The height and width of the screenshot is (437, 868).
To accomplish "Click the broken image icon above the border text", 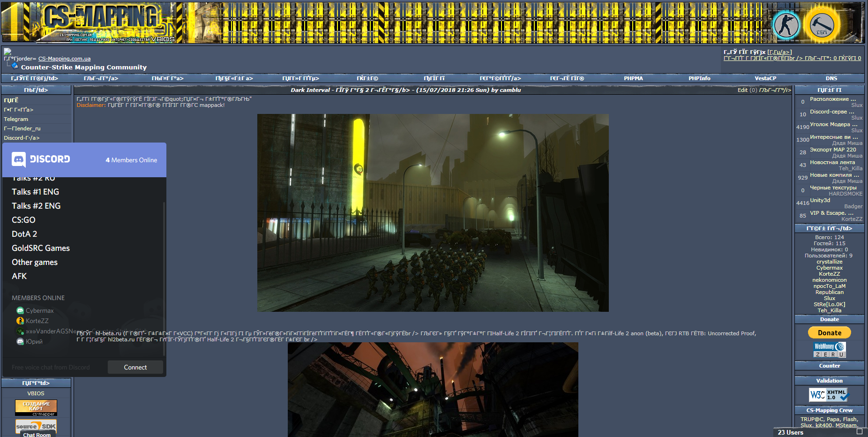I will (7, 52).
